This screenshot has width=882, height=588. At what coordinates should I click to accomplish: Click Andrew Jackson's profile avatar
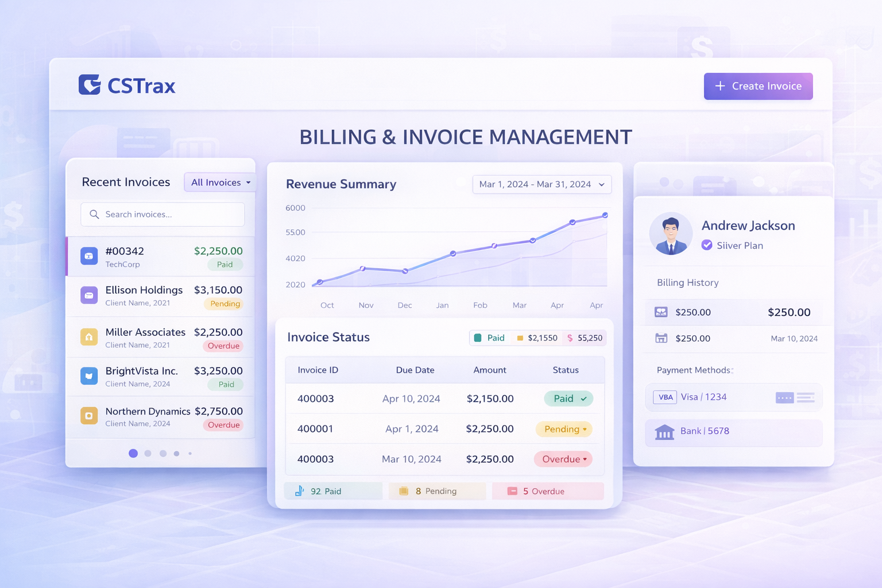671,234
